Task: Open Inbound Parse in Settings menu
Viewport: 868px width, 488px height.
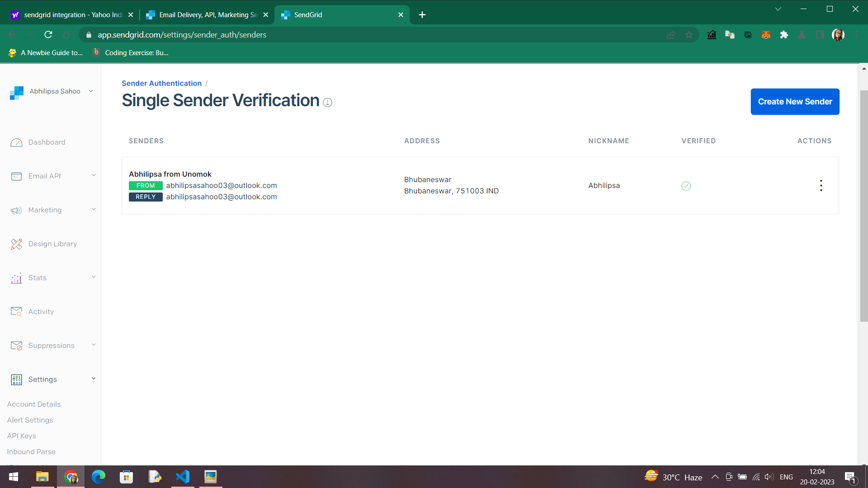Action: pyautogui.click(x=31, y=452)
